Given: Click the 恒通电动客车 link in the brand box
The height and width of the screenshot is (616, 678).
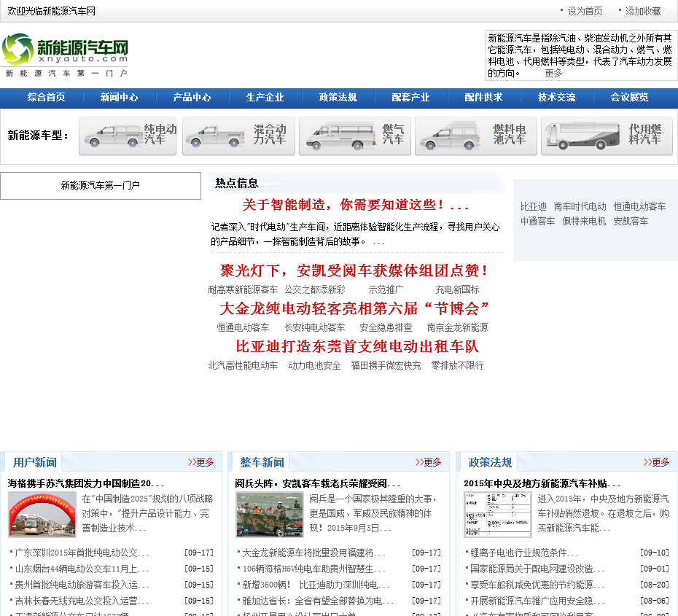Looking at the screenshot, I should (639, 206).
